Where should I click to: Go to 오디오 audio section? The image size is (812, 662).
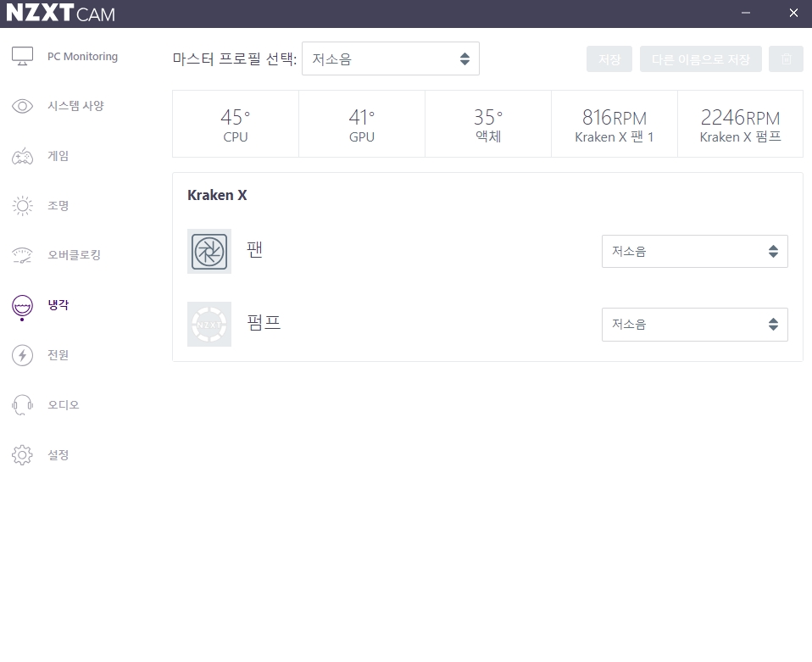pyautogui.click(x=64, y=404)
